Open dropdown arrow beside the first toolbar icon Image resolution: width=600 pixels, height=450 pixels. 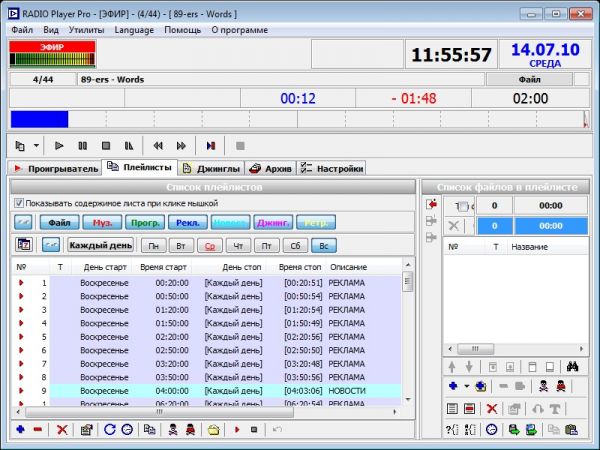tap(36, 145)
